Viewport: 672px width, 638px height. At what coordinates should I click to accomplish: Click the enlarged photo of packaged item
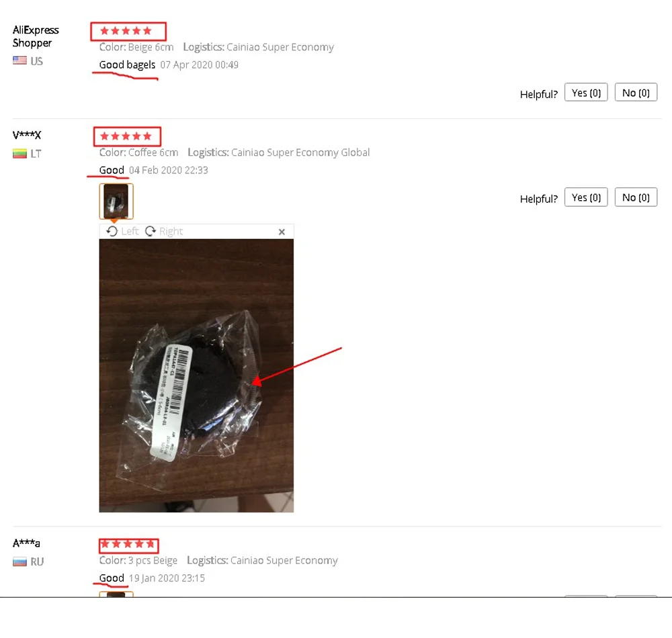(x=196, y=375)
